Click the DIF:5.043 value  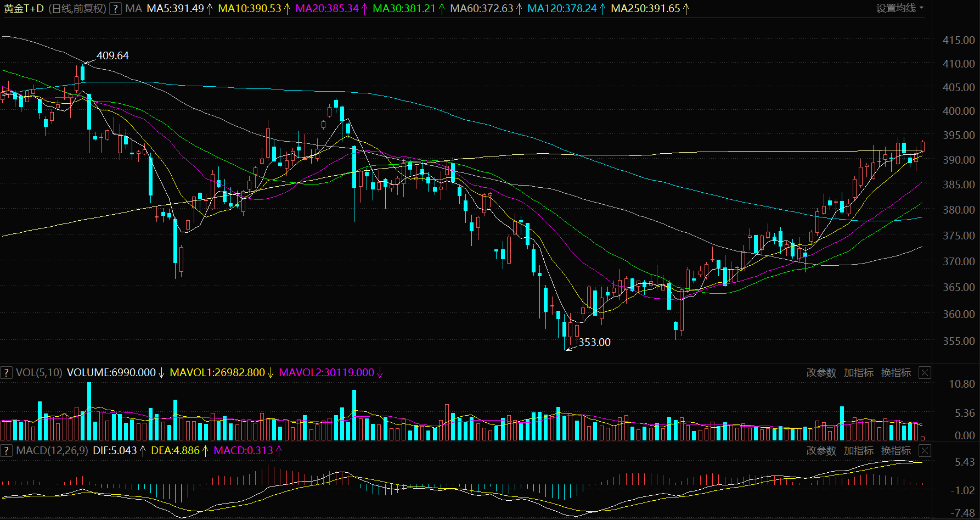point(115,451)
